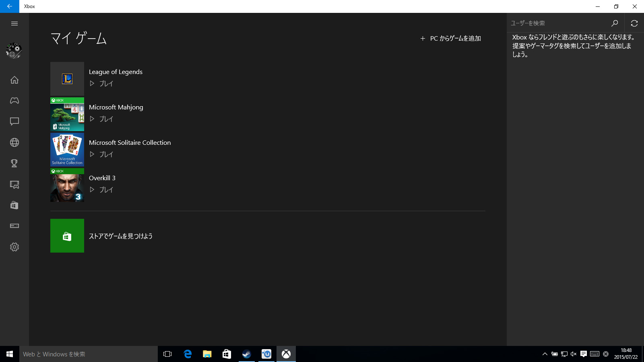Open My Games controller icon
This screenshot has height=362, width=644.
point(14,101)
